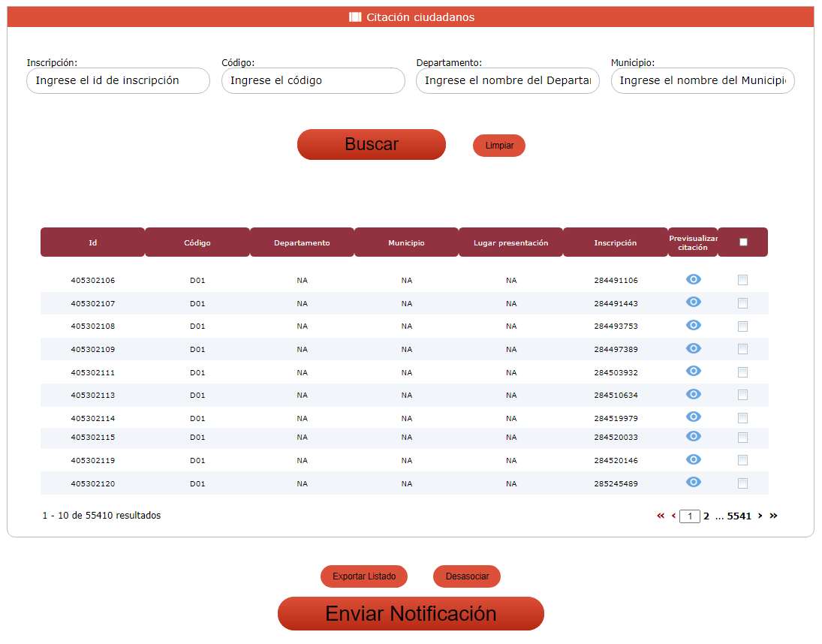The width and height of the screenshot is (822, 644).
Task: Open page 2 of results
Action: pos(706,516)
